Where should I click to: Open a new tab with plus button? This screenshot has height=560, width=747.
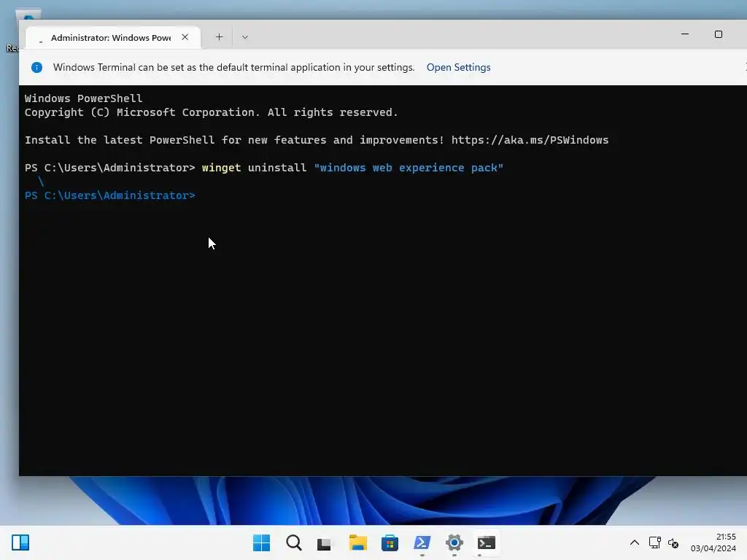[x=219, y=37]
